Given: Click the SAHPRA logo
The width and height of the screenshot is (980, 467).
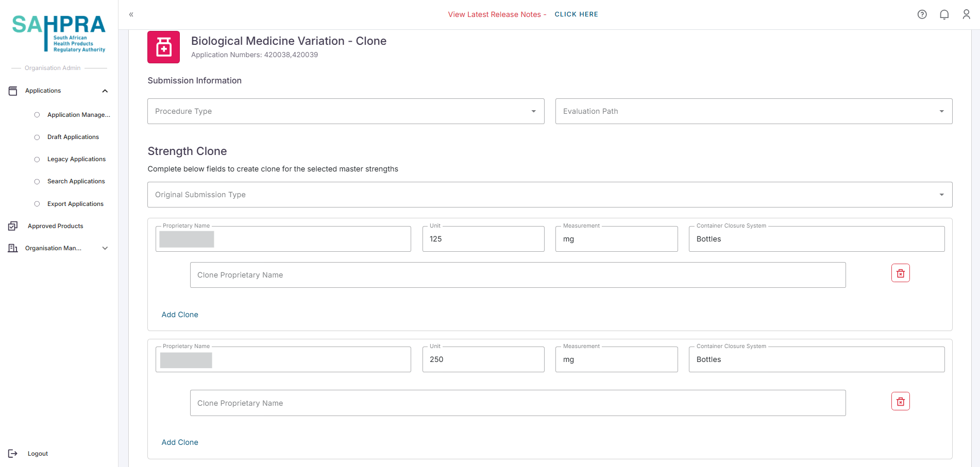Looking at the screenshot, I should (x=59, y=33).
